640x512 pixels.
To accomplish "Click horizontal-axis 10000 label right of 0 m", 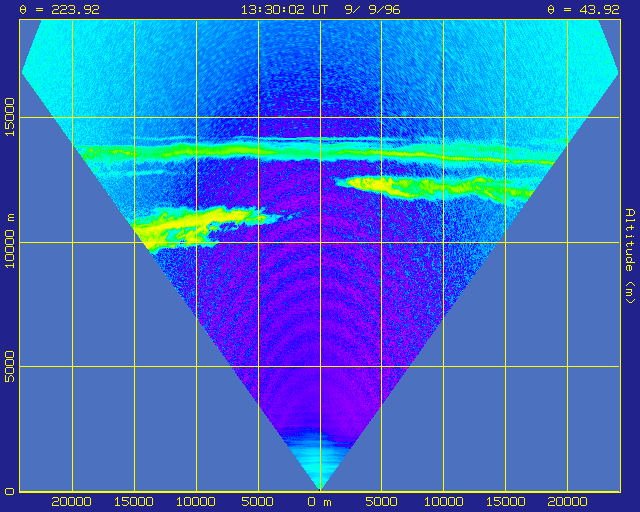I will pyautogui.click(x=443, y=502).
